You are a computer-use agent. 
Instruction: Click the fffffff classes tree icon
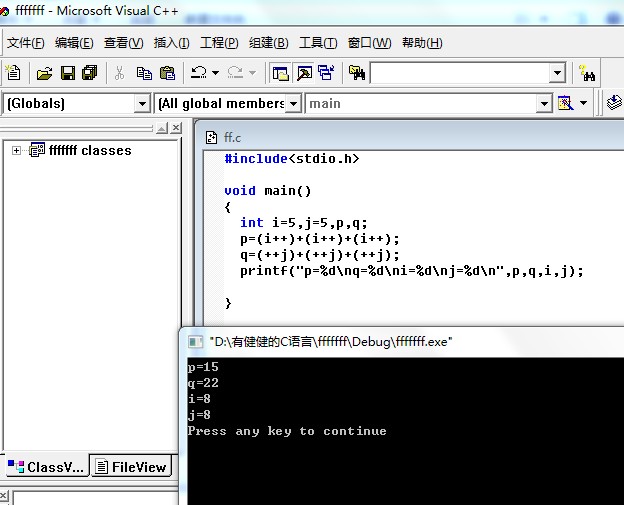37,150
